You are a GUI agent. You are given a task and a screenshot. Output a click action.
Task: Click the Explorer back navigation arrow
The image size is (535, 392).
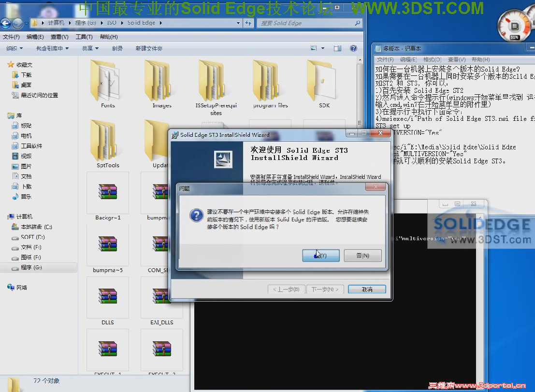click(x=5, y=23)
